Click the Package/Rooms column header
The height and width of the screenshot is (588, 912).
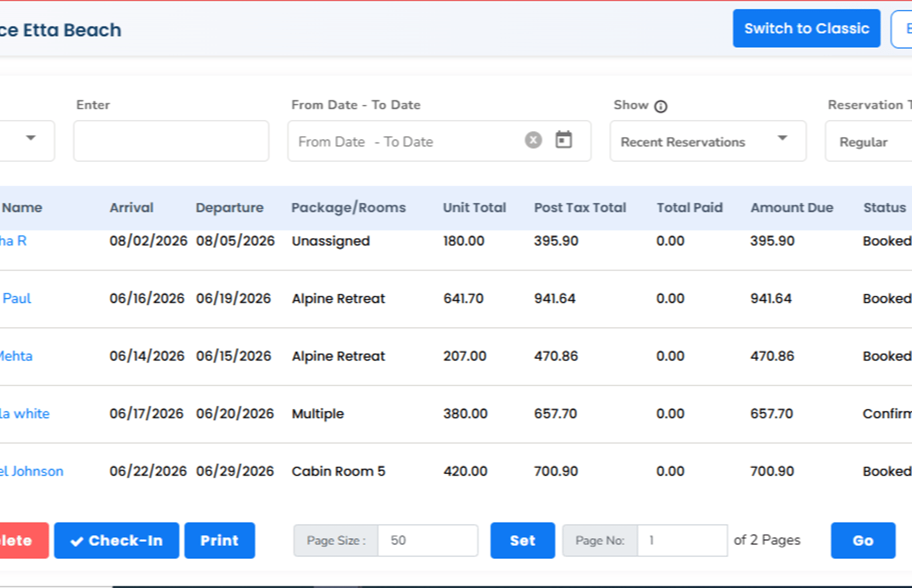pos(348,208)
